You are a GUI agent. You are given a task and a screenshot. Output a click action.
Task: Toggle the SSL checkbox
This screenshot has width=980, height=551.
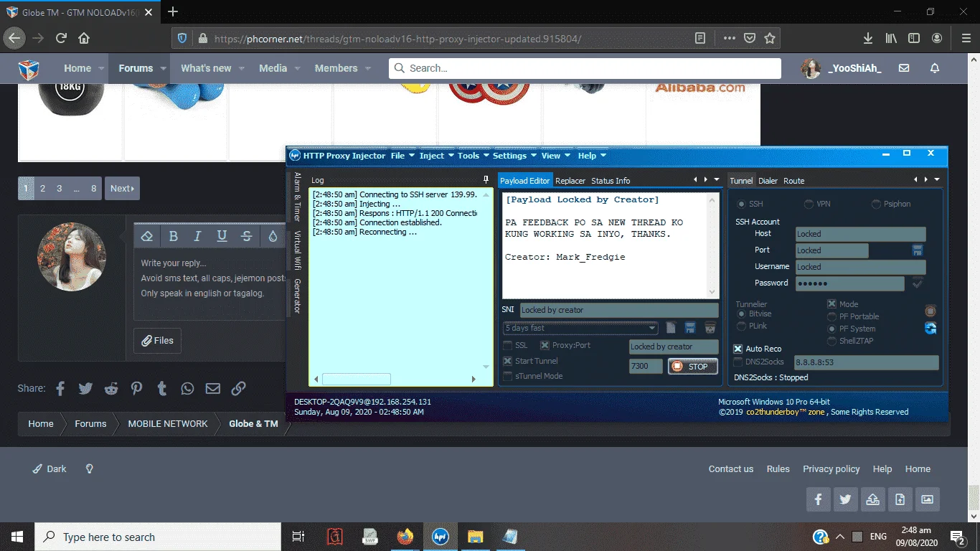(x=508, y=345)
